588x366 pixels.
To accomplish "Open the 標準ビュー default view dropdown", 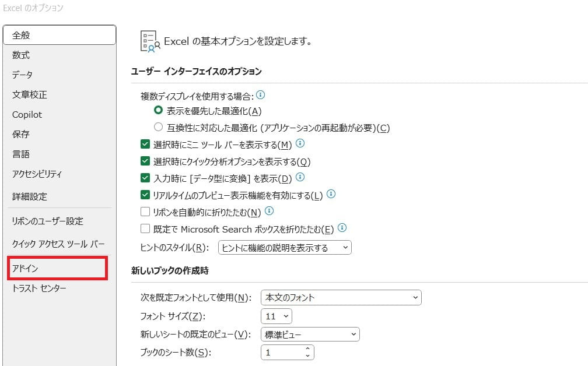I will 310,334.
